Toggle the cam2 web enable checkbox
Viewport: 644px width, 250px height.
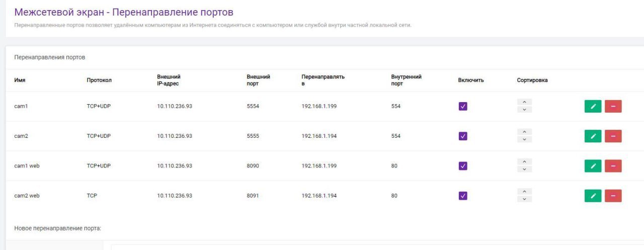[x=463, y=196]
